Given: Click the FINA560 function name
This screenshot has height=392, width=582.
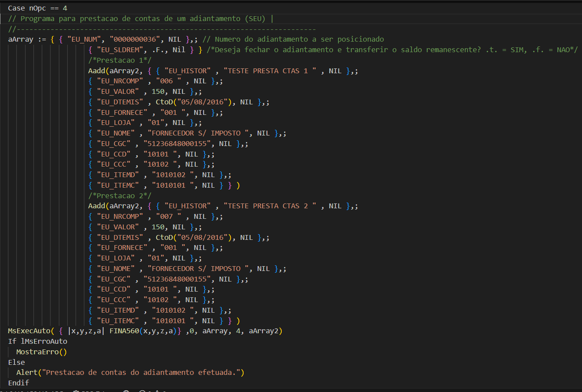Looking at the screenshot, I should (124, 331).
